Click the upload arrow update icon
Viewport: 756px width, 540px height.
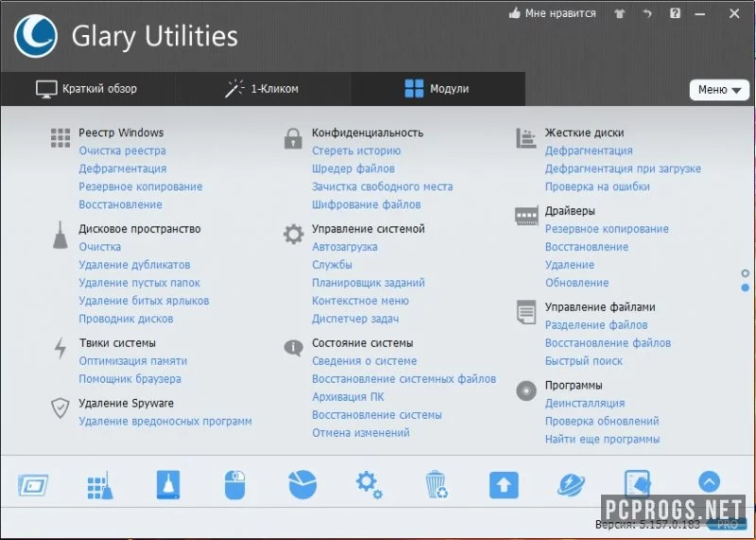[504, 485]
